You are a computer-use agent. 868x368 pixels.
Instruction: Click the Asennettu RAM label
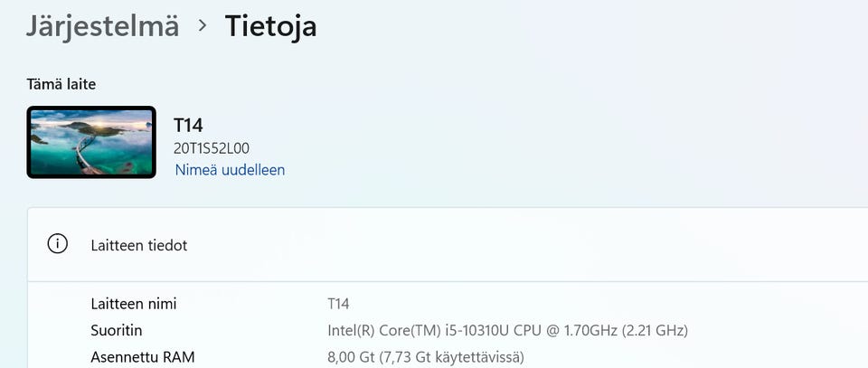click(x=143, y=357)
